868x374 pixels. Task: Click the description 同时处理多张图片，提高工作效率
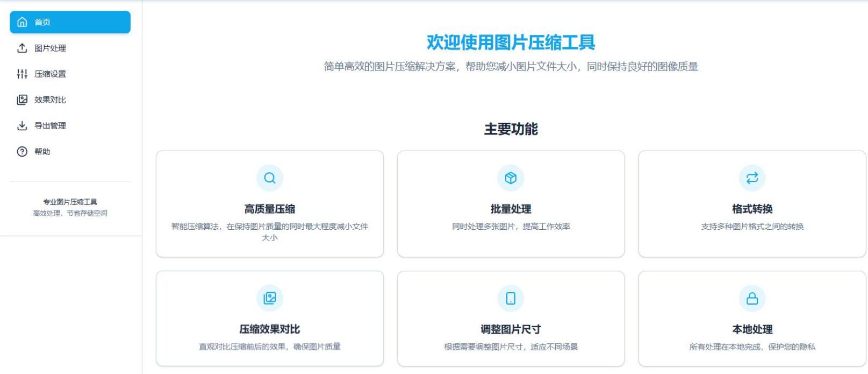[511, 227]
